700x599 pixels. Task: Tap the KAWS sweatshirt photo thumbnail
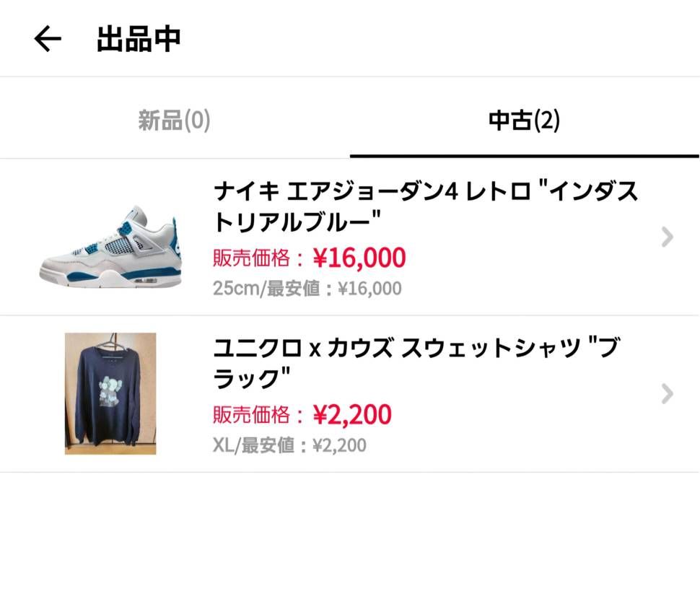point(108,393)
